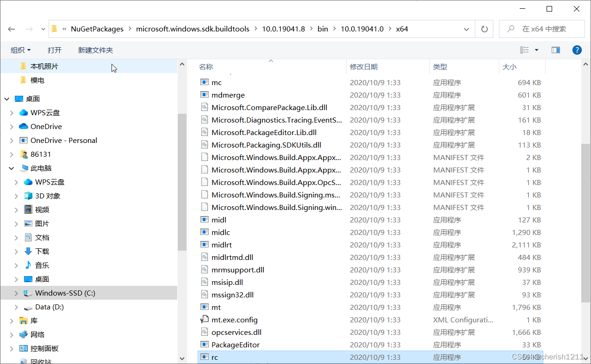Toggle the preview pane icon
Screen dimensions: 591x364
pos(556,50)
